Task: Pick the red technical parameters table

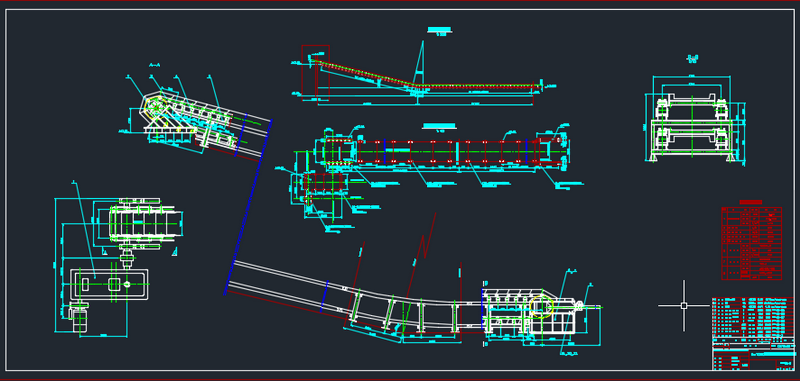Action: [751, 243]
